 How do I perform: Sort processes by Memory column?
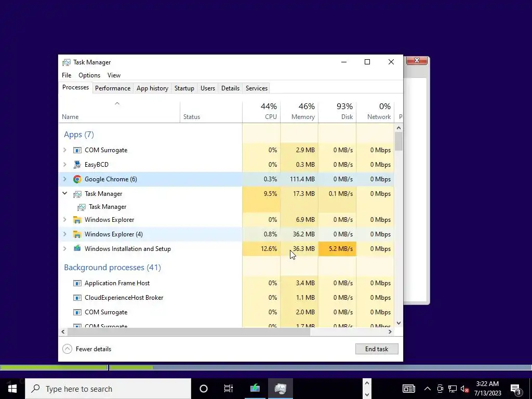click(x=299, y=112)
